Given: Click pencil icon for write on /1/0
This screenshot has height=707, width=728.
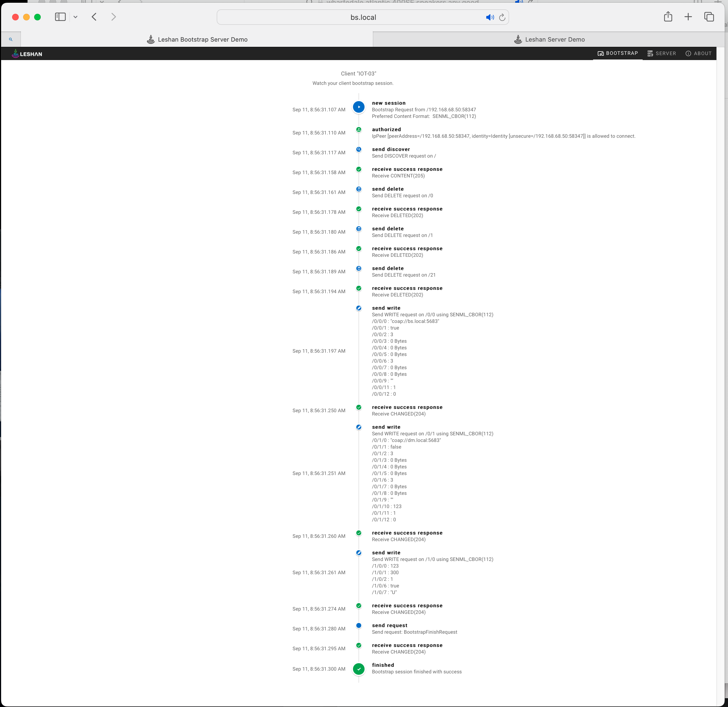Looking at the screenshot, I should (358, 553).
